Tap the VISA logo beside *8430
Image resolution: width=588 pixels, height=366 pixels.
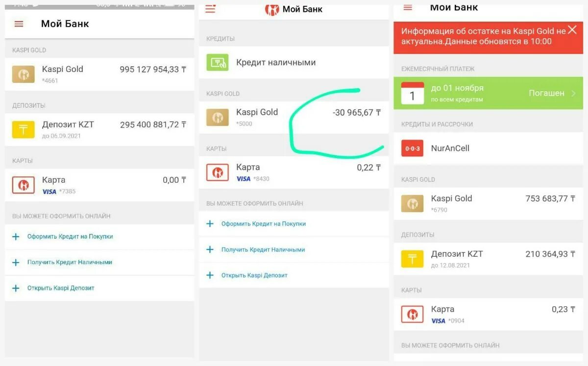(x=244, y=179)
